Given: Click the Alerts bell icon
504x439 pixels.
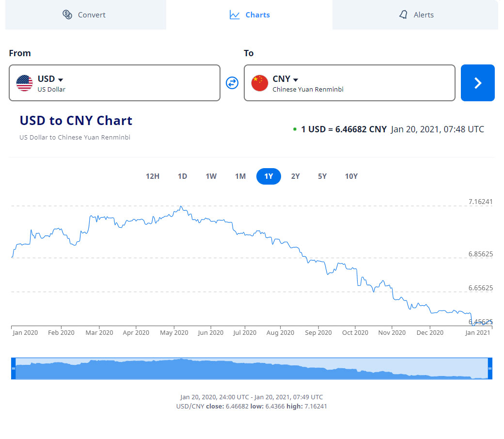Looking at the screenshot, I should tap(403, 15).
